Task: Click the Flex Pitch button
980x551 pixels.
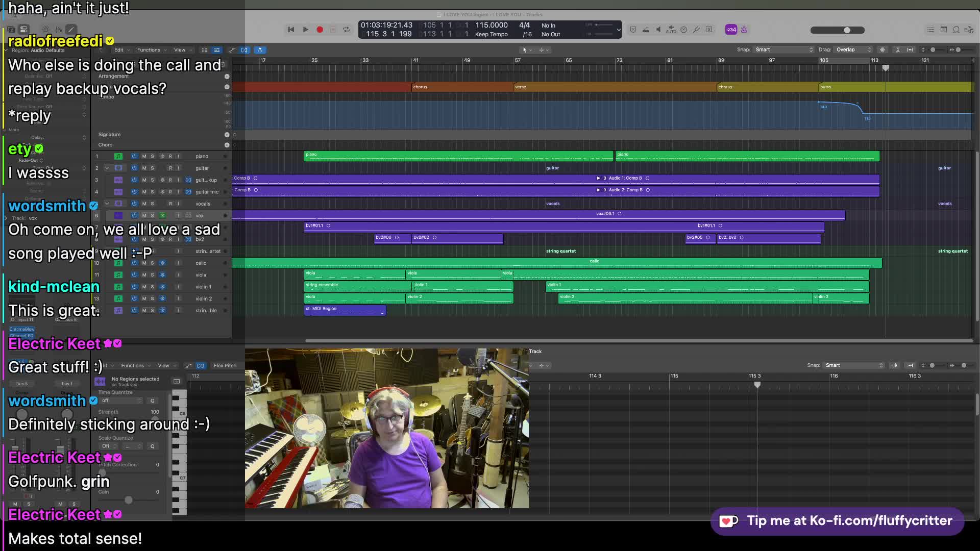Action: click(x=225, y=365)
